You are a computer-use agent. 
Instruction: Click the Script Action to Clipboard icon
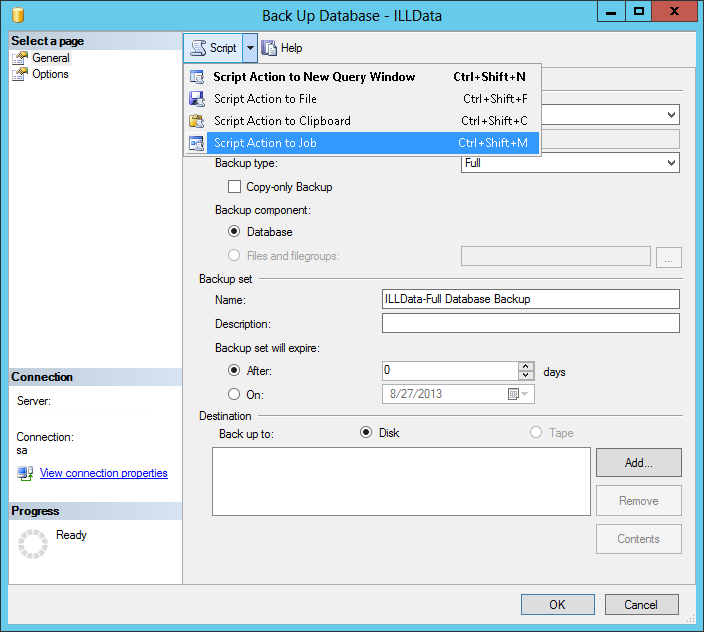click(197, 121)
